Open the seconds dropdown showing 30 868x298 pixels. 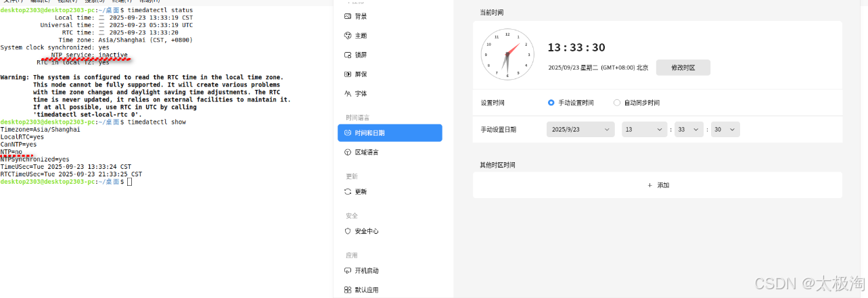tap(725, 129)
